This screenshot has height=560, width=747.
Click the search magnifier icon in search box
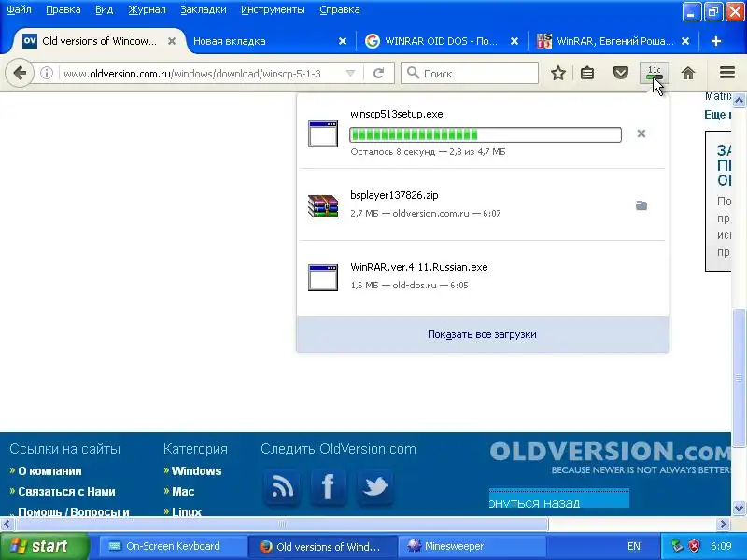413,73
